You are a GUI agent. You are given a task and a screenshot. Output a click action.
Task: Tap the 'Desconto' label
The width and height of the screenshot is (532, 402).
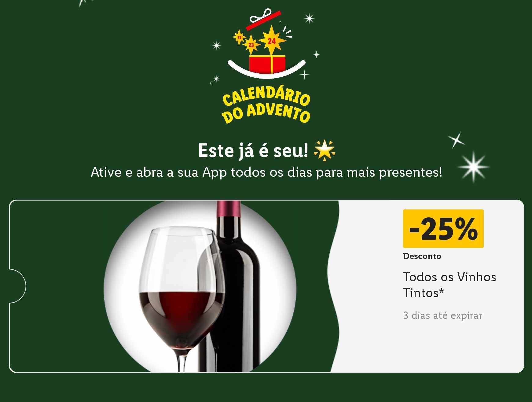coord(422,256)
